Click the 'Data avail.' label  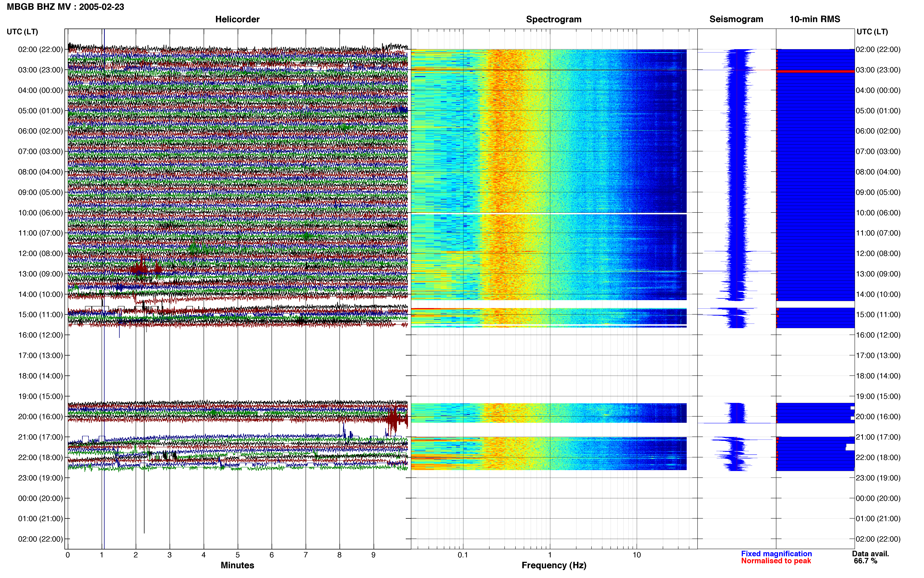click(870, 554)
